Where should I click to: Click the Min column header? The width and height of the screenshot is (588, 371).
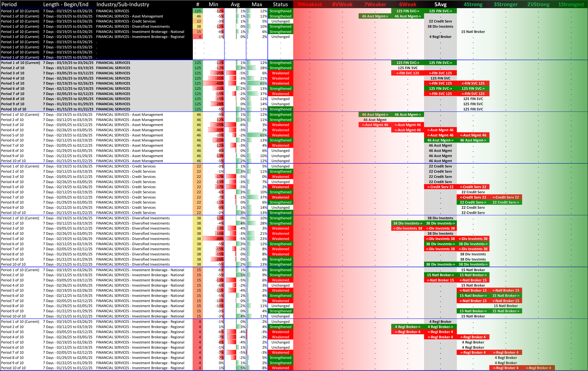[213, 4]
